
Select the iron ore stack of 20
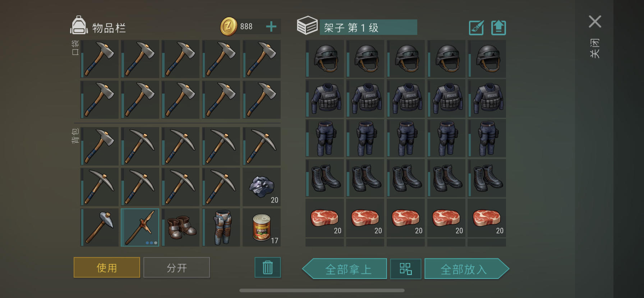click(262, 187)
